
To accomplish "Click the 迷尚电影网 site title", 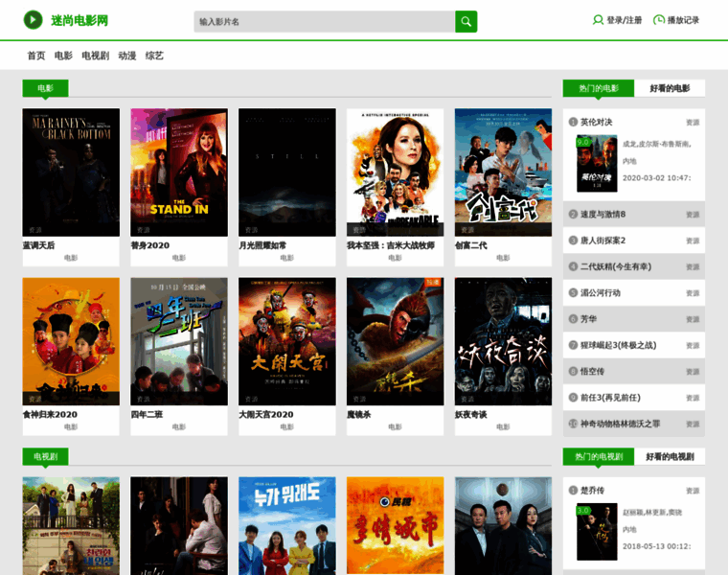I will [80, 20].
